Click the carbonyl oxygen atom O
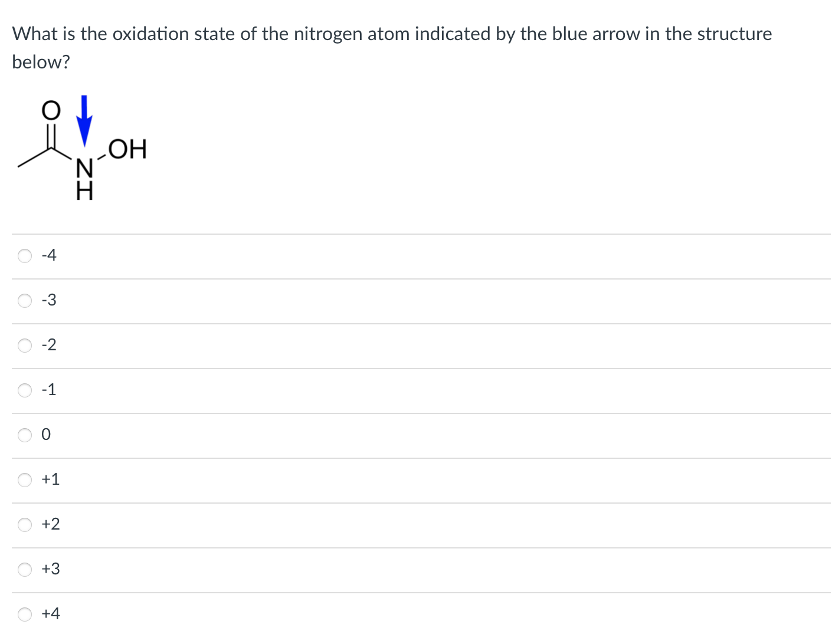The image size is (832, 644). 50,109
